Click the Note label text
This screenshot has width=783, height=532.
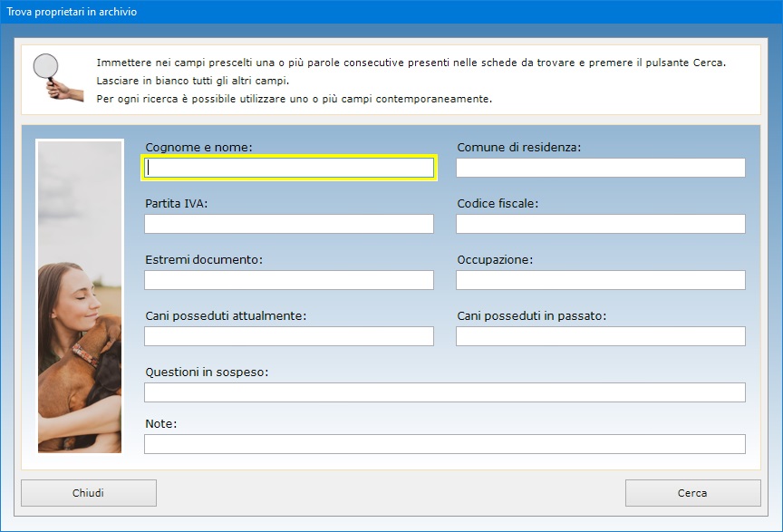160,423
